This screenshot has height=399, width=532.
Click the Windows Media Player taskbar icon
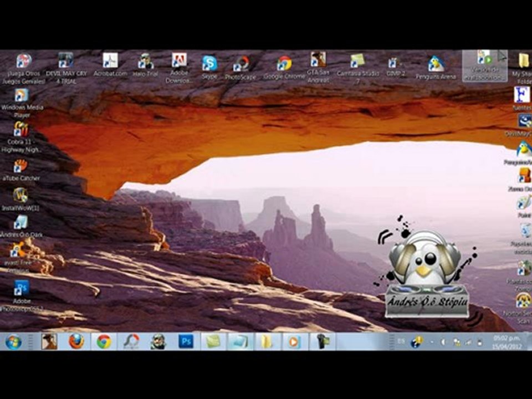294,341
